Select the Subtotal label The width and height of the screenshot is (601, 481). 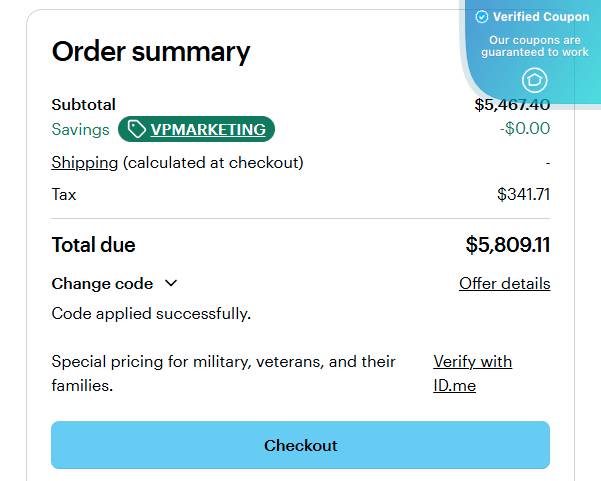[x=84, y=104]
